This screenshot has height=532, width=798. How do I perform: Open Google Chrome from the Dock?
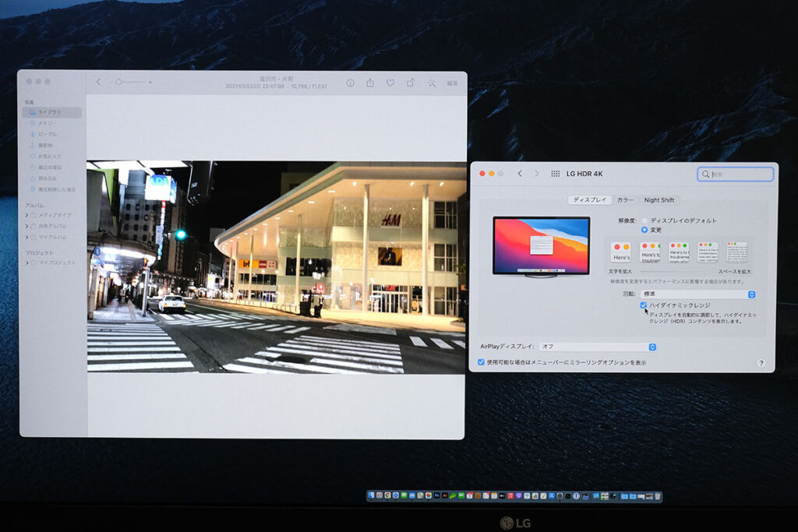point(387,495)
